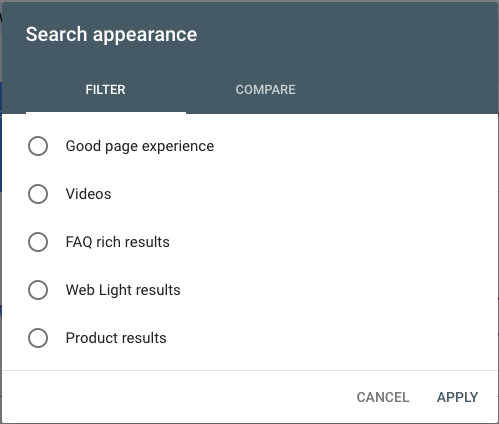Choose the Videos radio circle

pyautogui.click(x=38, y=194)
